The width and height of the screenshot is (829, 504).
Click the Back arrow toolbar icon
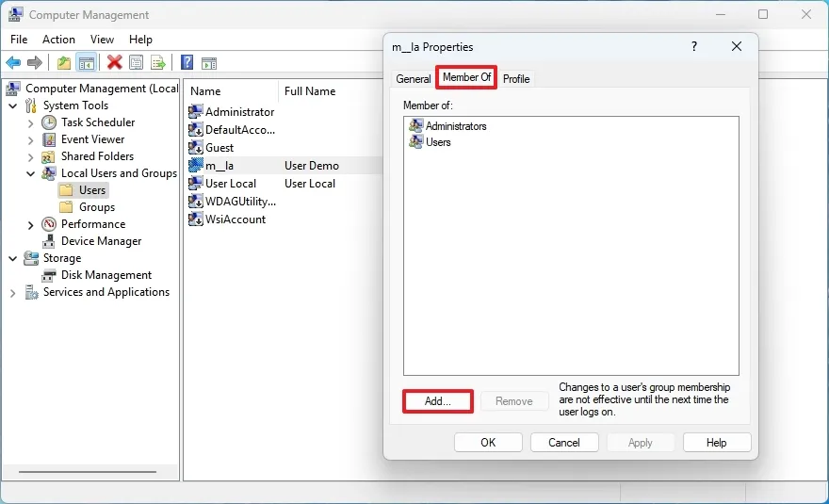click(x=13, y=63)
